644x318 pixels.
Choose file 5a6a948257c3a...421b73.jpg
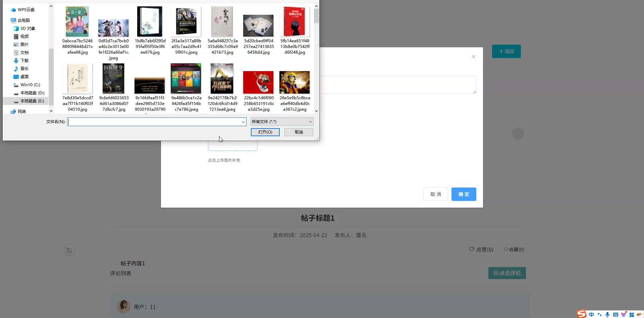(x=222, y=31)
